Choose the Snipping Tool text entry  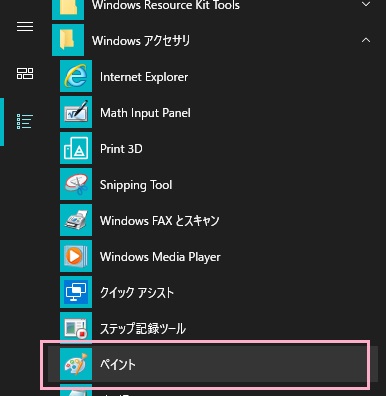(x=136, y=185)
